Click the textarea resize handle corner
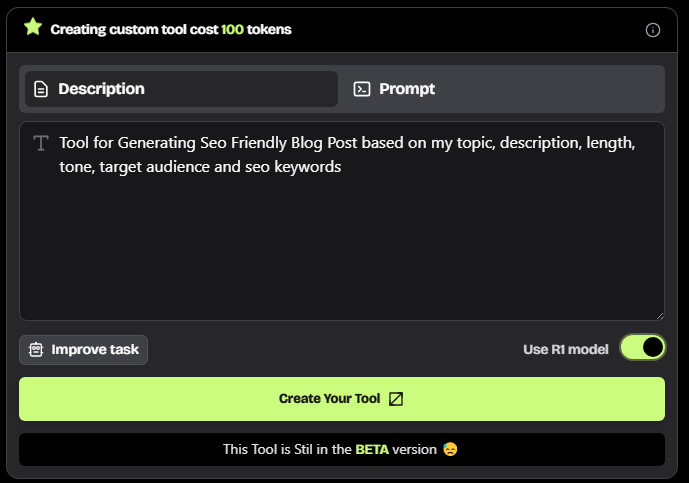Viewport: 689px width, 483px height. [660, 316]
